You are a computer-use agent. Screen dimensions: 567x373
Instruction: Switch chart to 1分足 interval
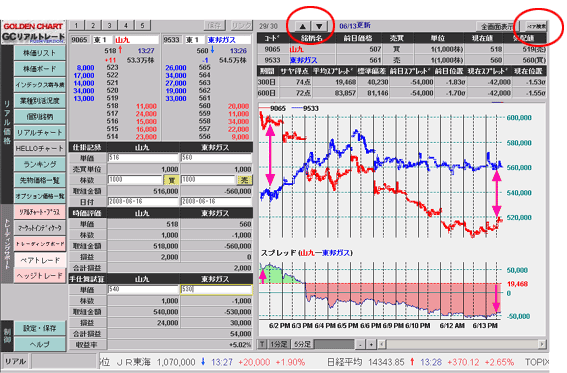[x=279, y=344]
